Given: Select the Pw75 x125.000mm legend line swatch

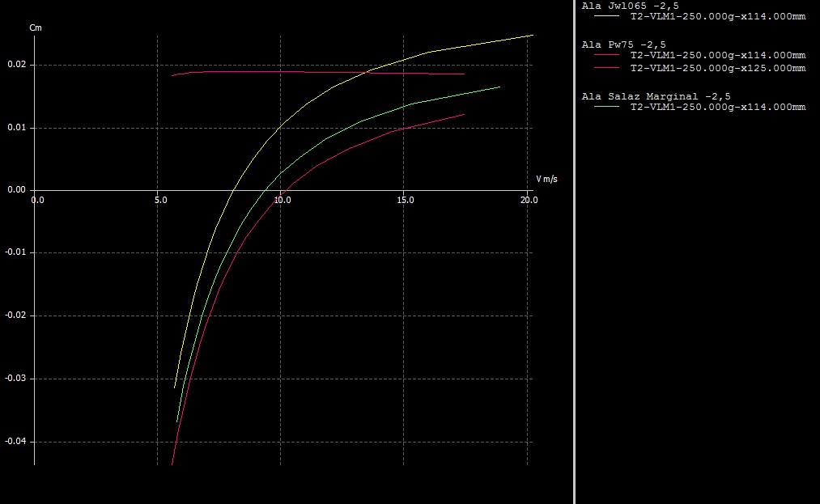Looking at the screenshot, I should [x=607, y=68].
